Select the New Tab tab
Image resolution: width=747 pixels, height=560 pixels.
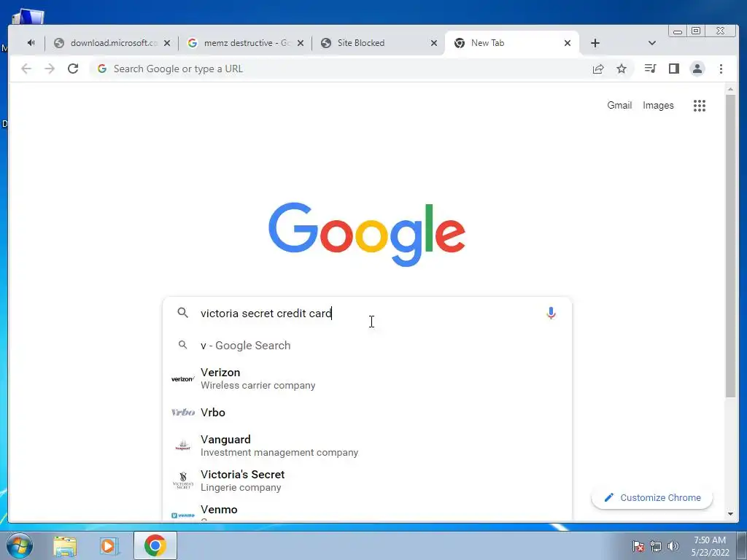(512, 43)
